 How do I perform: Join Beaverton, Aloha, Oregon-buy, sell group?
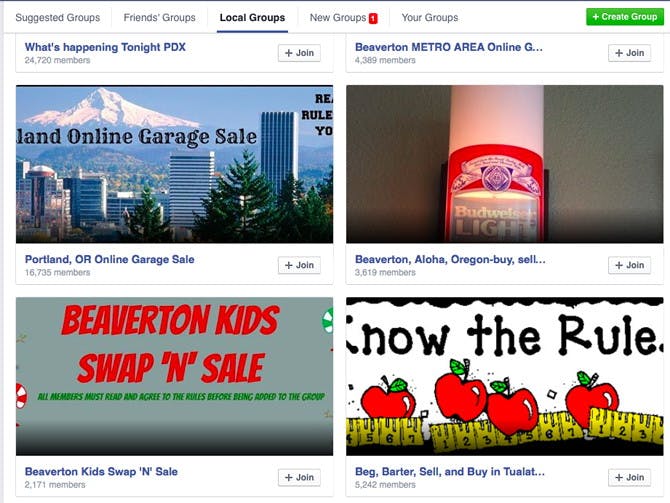pyautogui.click(x=629, y=265)
